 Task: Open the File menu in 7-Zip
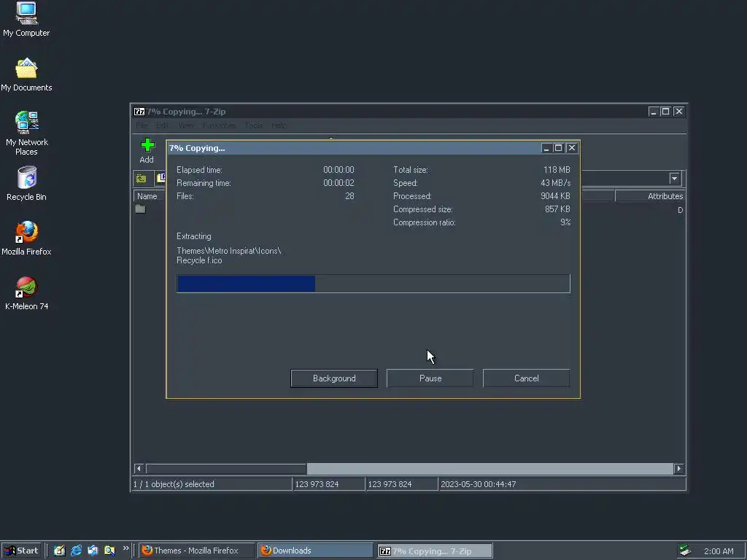pyautogui.click(x=142, y=125)
